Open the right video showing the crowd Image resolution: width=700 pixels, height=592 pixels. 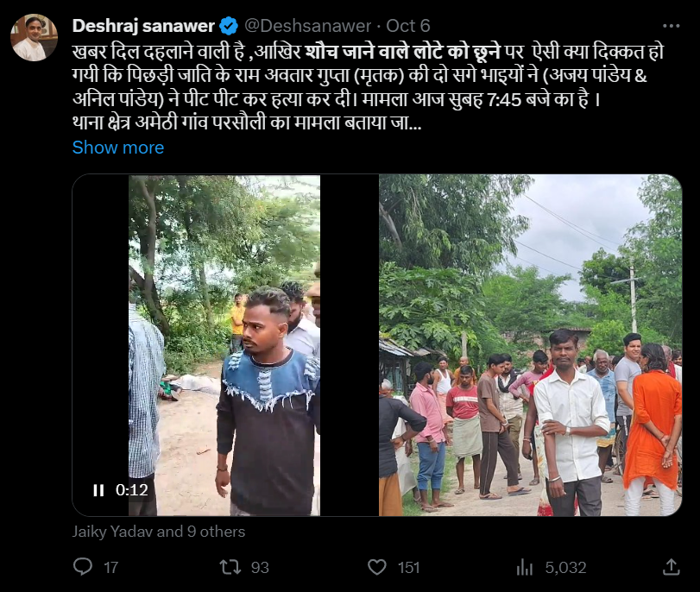coord(530,345)
